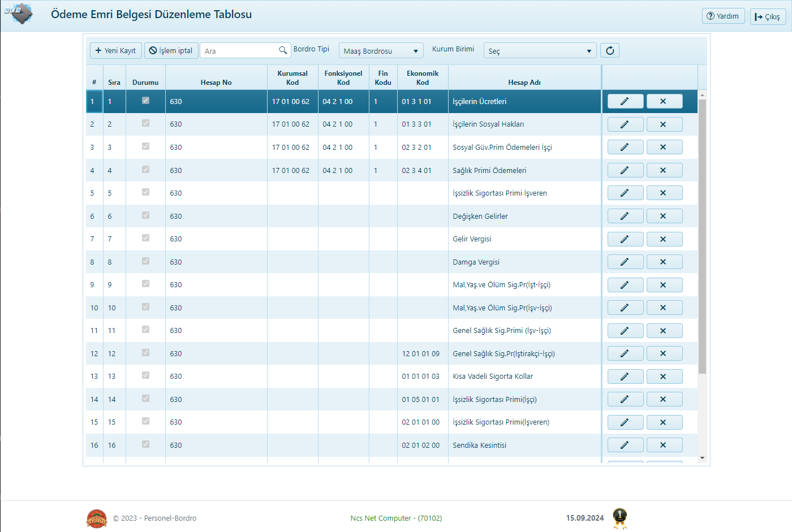
Task: Open the Bordro Tipi dropdown
Action: click(381, 51)
